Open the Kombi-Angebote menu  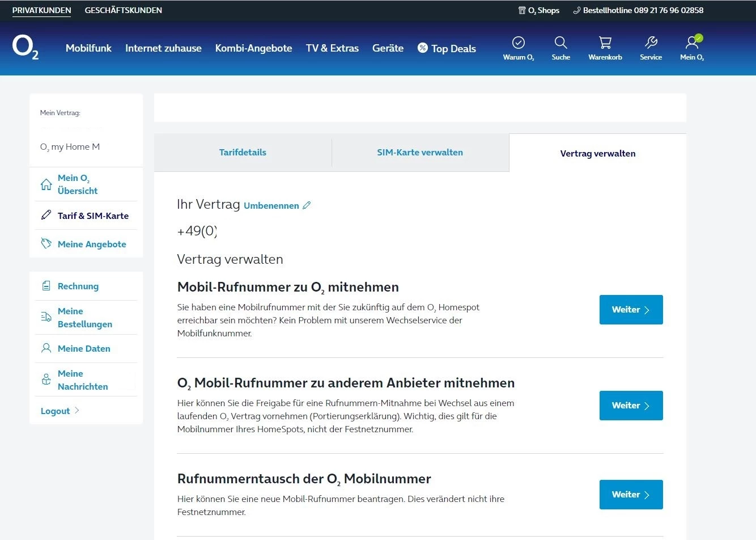click(253, 48)
